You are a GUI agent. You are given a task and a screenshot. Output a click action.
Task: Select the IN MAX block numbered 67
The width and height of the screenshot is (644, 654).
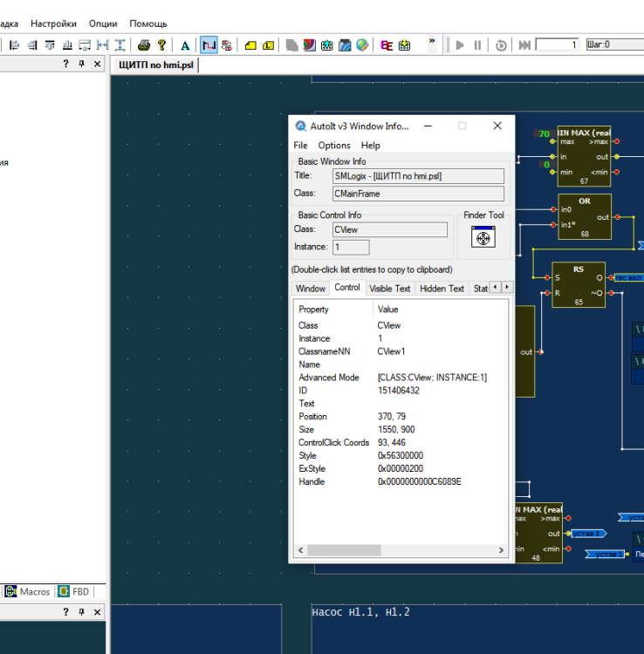click(x=585, y=156)
